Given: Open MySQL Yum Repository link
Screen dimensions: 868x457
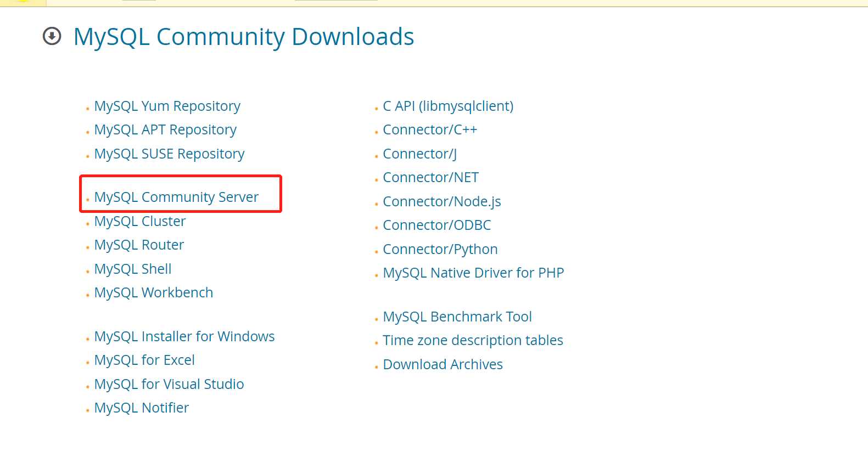Looking at the screenshot, I should pos(167,106).
